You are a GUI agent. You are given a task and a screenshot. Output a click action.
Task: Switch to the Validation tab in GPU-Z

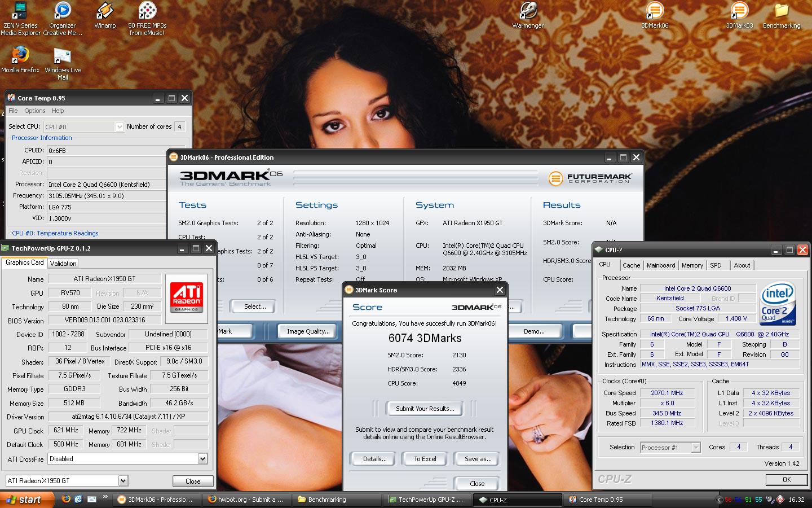(x=63, y=264)
